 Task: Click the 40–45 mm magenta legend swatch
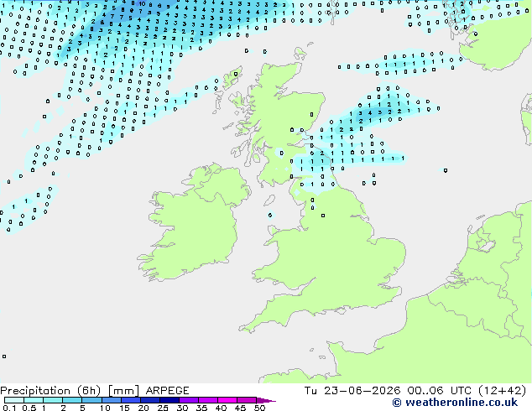point(227,400)
